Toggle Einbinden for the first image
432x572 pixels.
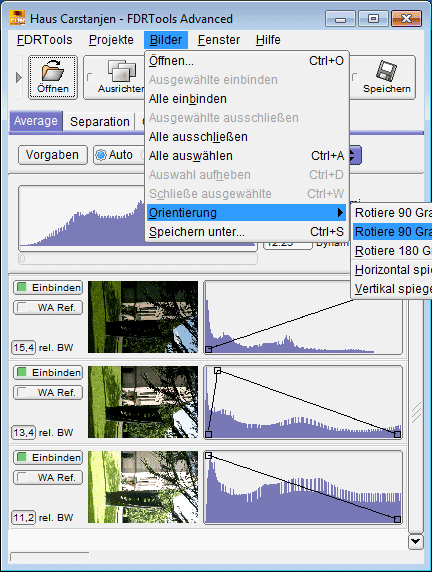(x=48, y=287)
